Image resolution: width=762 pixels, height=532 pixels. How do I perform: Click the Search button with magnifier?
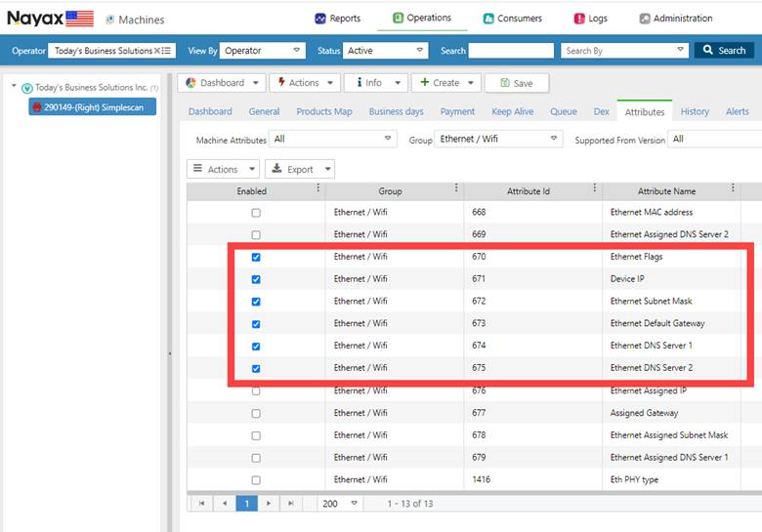tap(724, 51)
